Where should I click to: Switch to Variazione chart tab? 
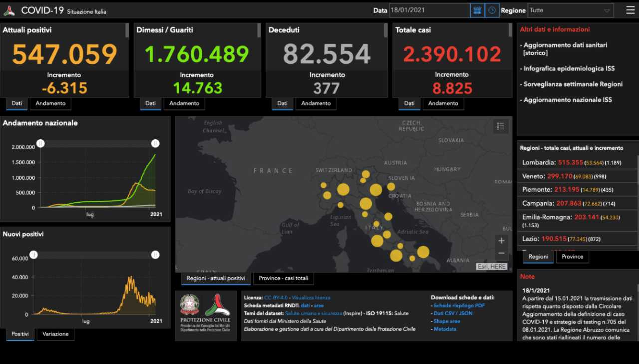[55, 334]
